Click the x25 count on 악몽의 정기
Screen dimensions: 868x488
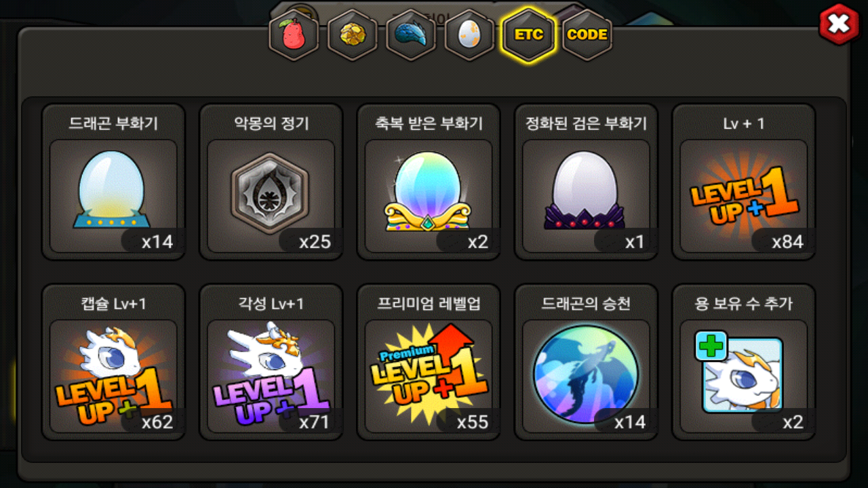tap(311, 241)
